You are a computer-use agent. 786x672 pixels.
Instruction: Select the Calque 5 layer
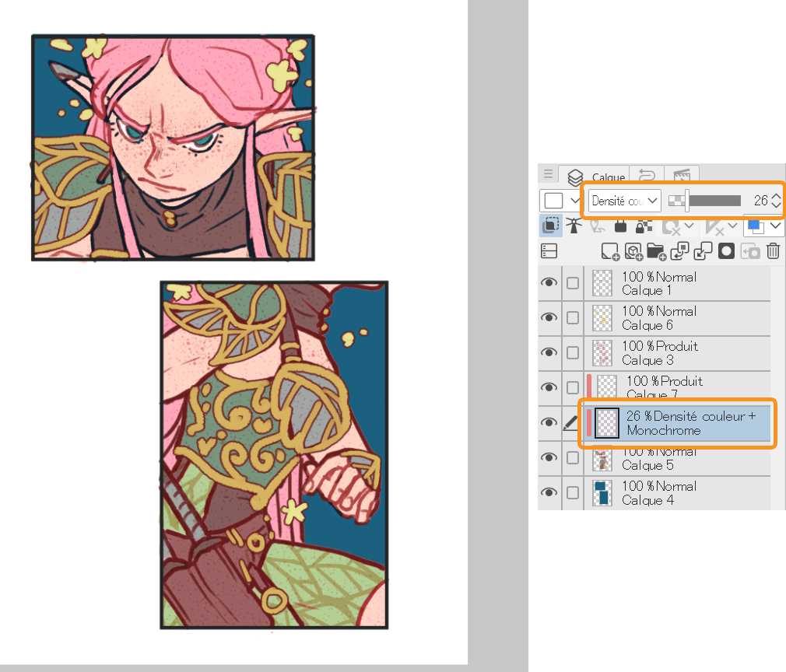(677, 459)
